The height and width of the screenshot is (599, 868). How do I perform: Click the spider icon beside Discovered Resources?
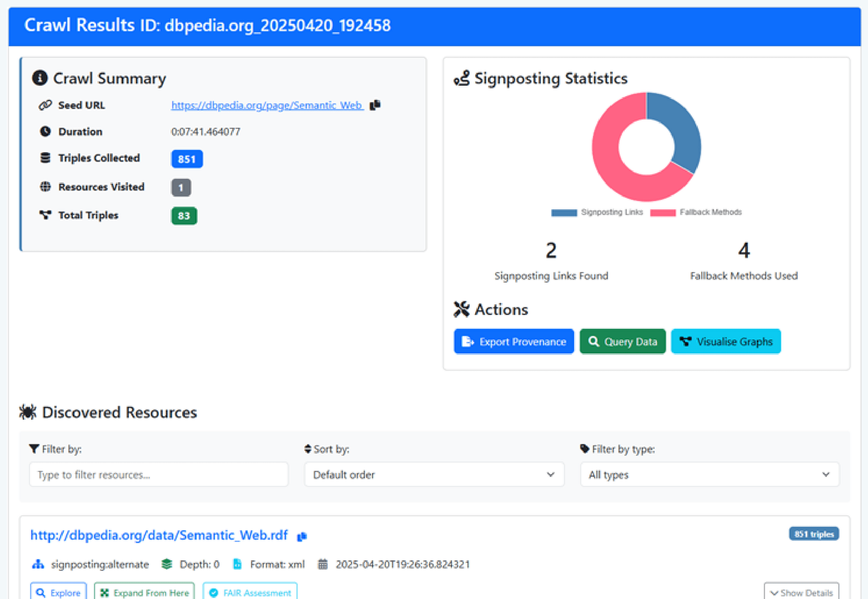tap(28, 412)
